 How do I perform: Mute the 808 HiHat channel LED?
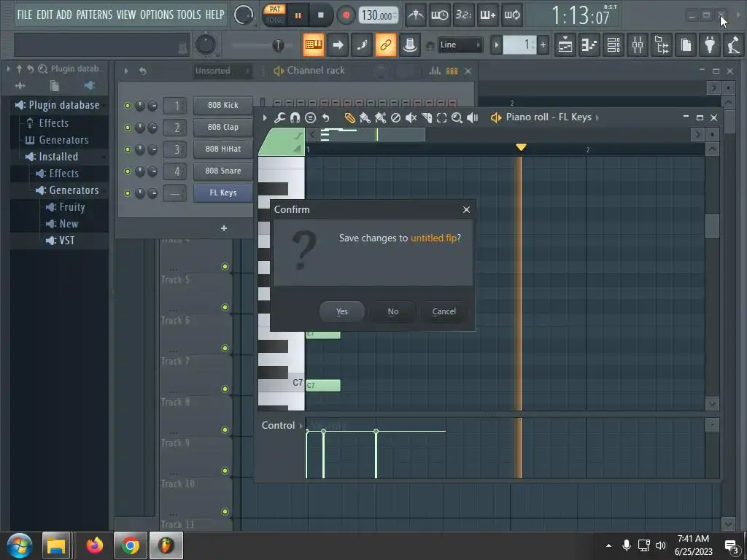(127, 149)
